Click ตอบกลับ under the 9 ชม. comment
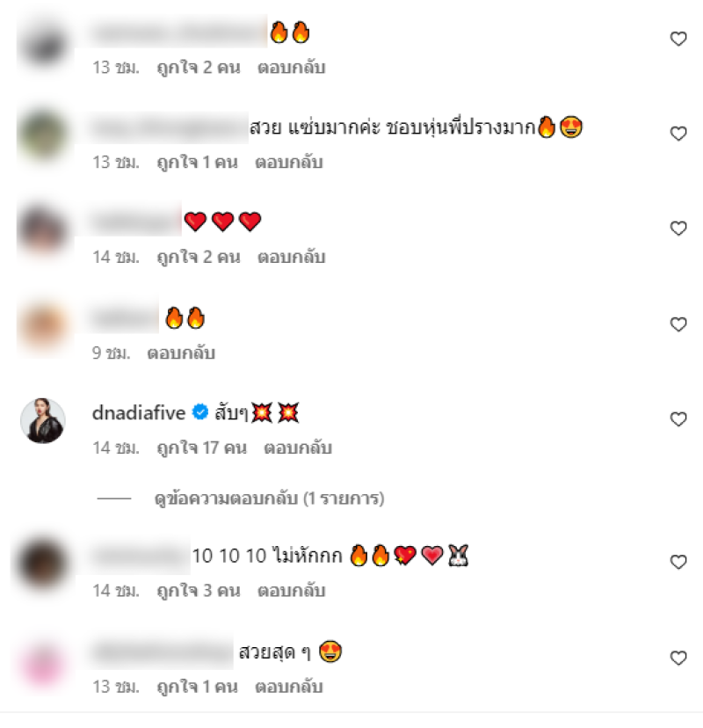Viewport: 703px width, 728px height. click(181, 353)
